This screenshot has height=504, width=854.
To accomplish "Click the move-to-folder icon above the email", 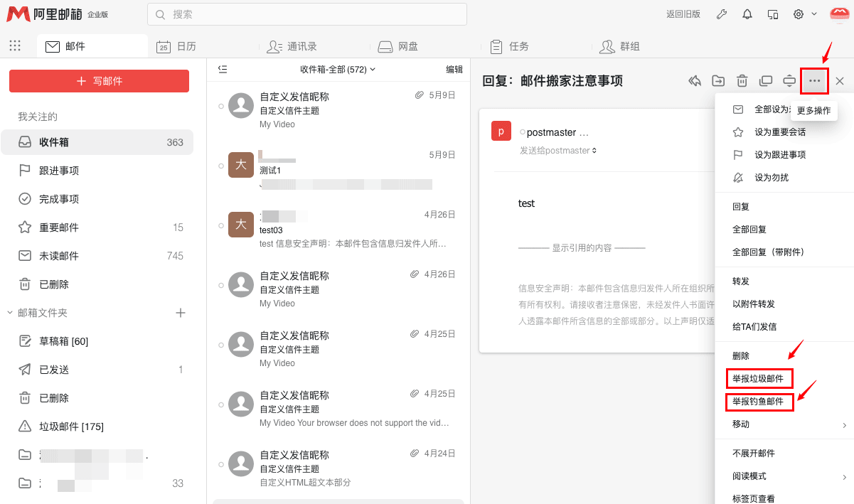I will (x=718, y=80).
